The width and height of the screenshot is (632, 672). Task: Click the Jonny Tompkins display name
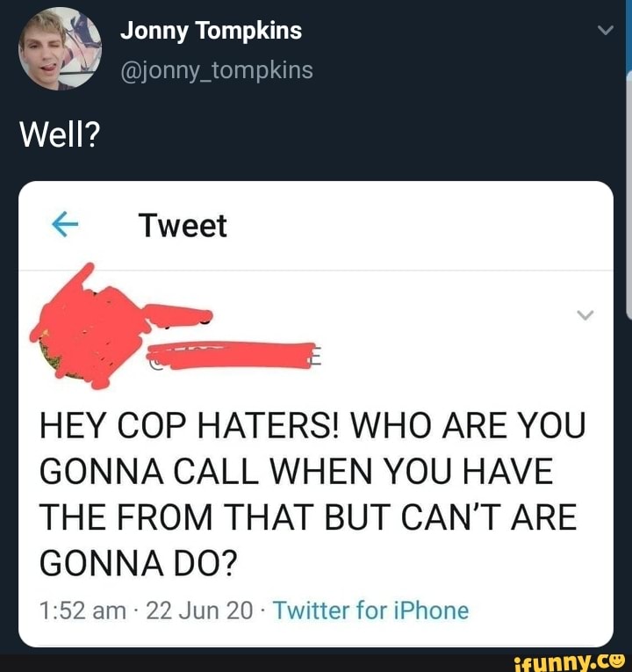click(211, 31)
